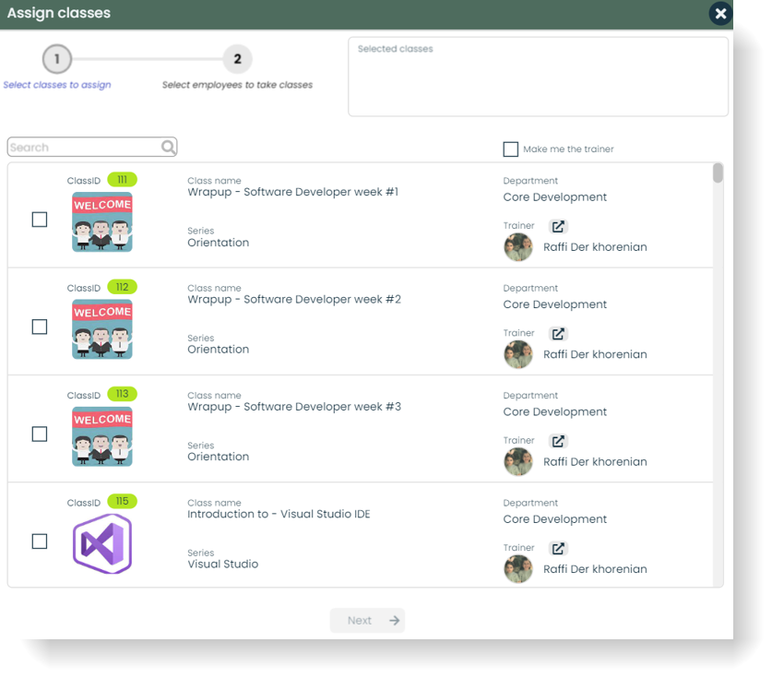Click trainer avatar in week #3 row

(x=518, y=461)
